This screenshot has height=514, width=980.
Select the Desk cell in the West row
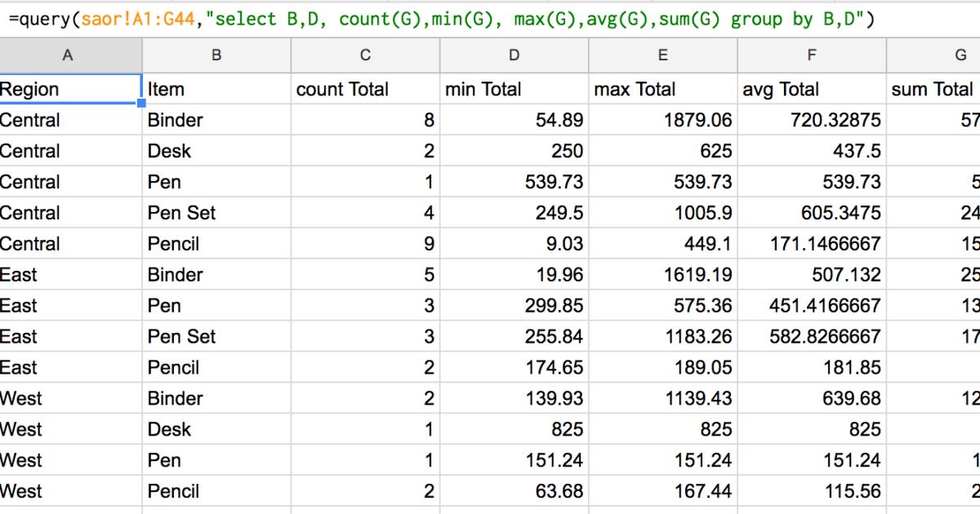[x=216, y=430]
